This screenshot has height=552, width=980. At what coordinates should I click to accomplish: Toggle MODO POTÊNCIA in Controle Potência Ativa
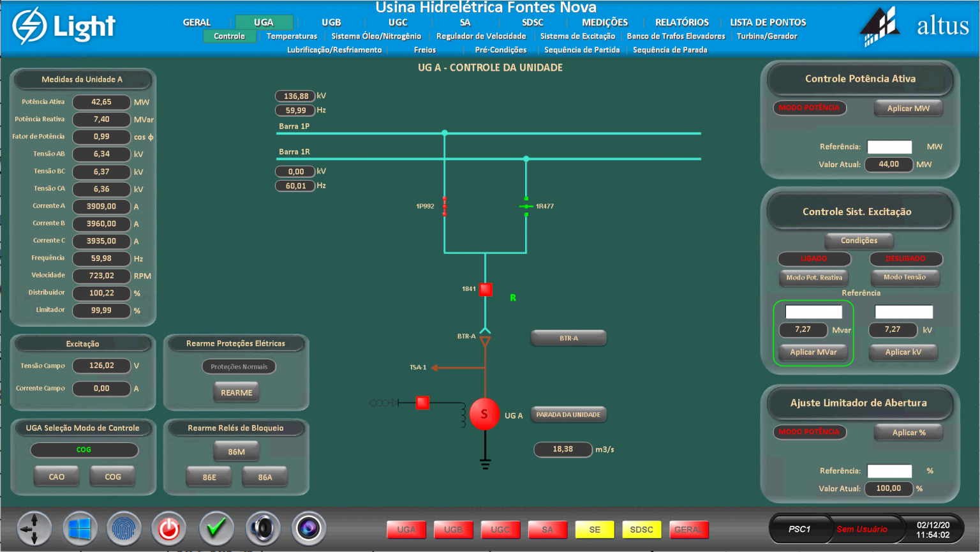[x=810, y=108]
